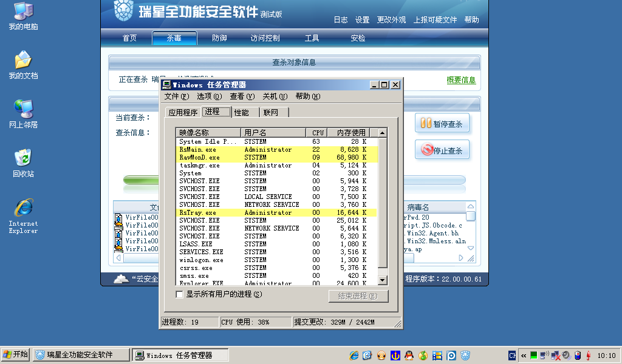Click the wireless computer tray icon
The height and width of the screenshot is (364, 622).
coord(544,356)
